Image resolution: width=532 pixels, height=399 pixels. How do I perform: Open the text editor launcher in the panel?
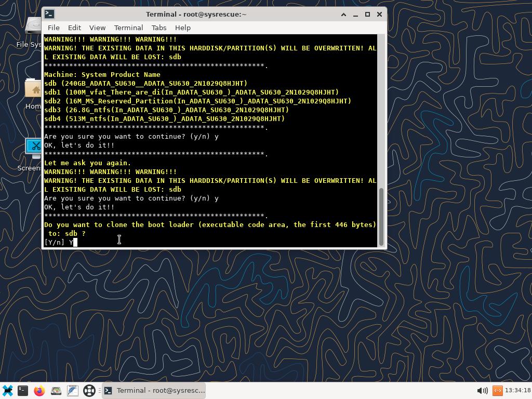72,391
